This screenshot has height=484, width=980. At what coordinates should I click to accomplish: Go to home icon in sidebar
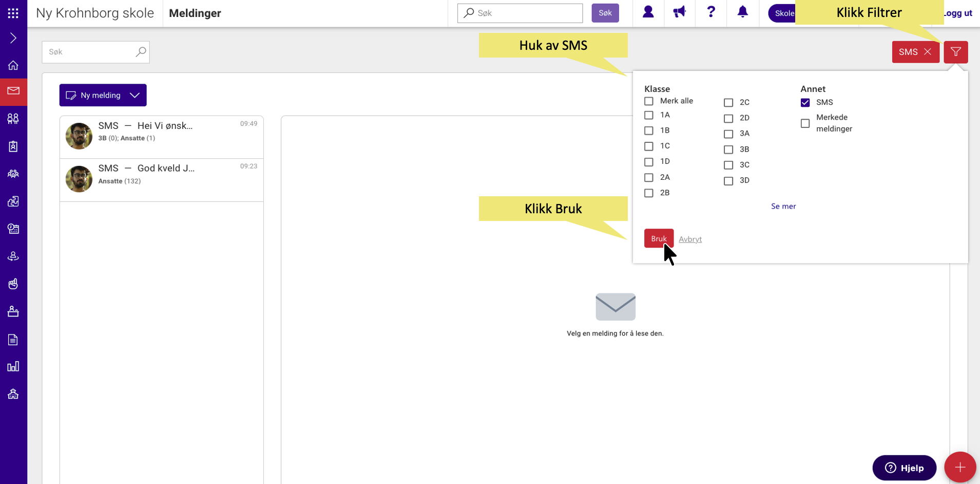[13, 65]
